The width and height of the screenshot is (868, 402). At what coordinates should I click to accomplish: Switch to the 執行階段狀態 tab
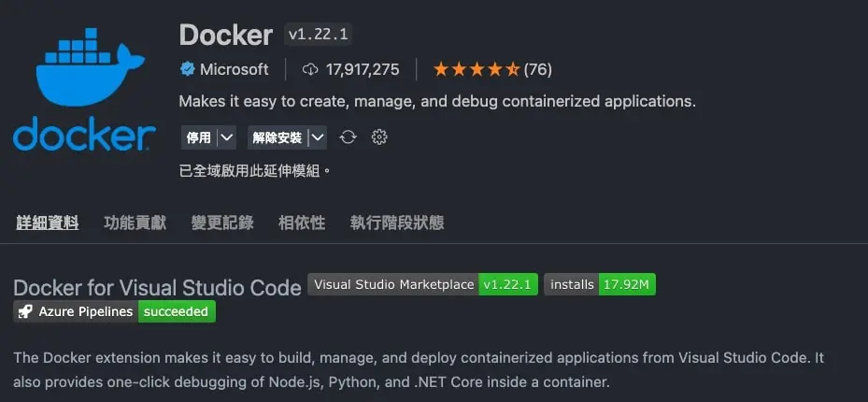coord(396,223)
